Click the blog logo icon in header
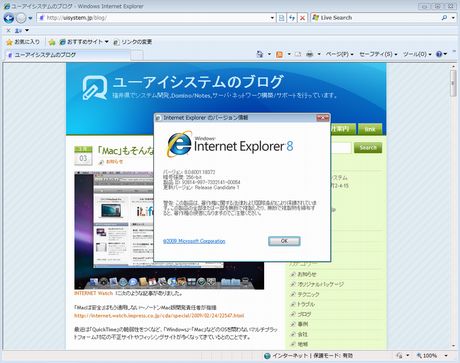 (95, 88)
